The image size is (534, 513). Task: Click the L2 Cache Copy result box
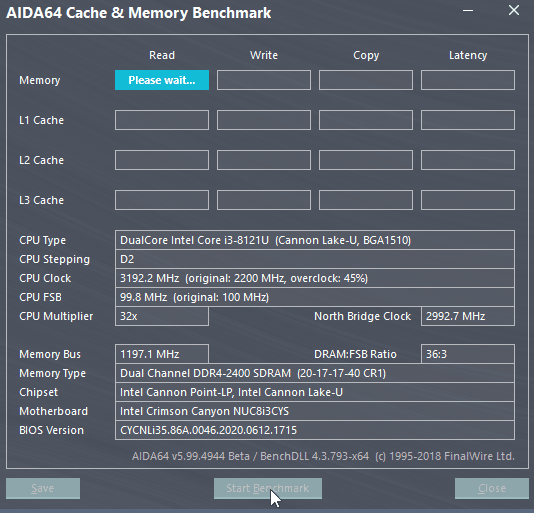[366, 160]
